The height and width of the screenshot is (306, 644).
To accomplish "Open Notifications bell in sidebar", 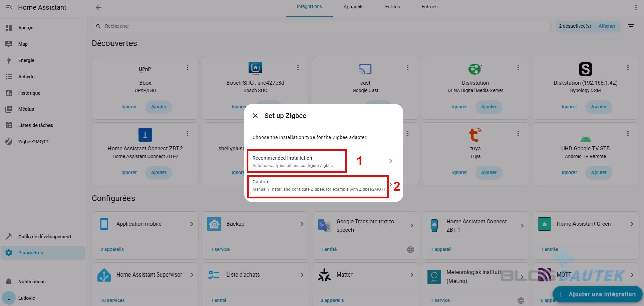I will (32, 282).
